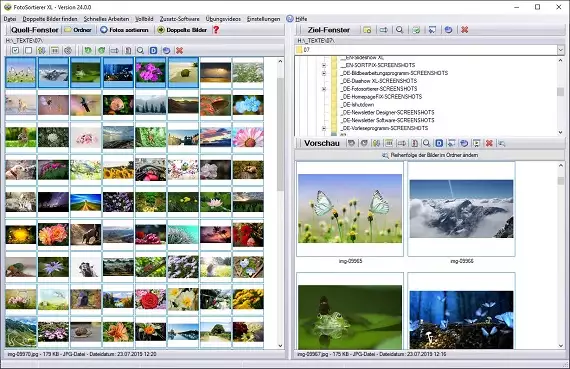Refresh the source window with the blue arrow icon

click(x=166, y=51)
